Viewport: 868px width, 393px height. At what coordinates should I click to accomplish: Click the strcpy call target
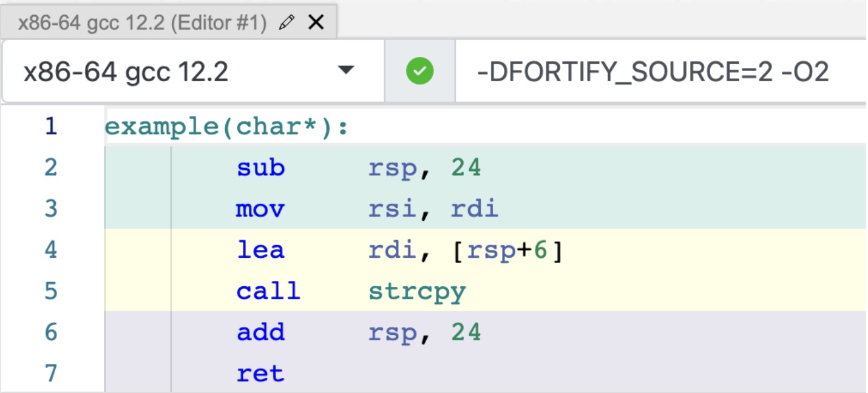pos(416,291)
